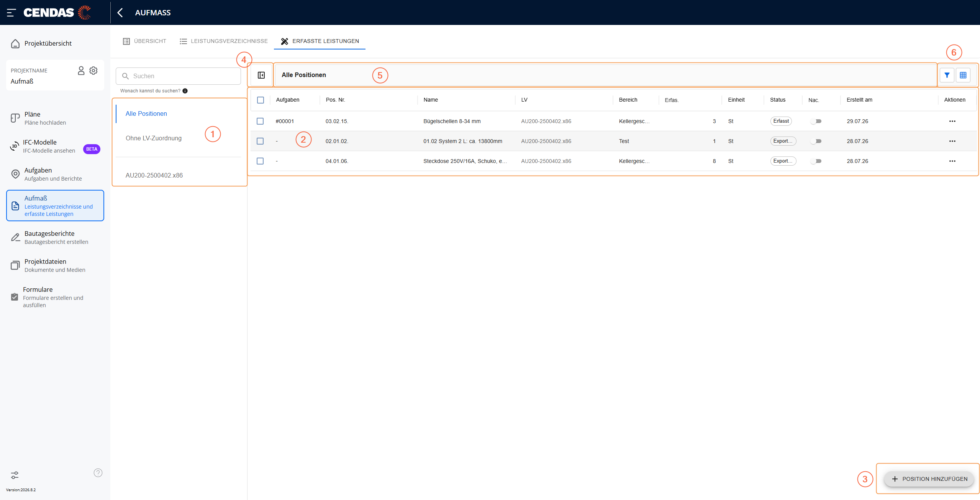Open Aufmaß in the sidebar
This screenshot has width=980, height=500.
pos(55,206)
